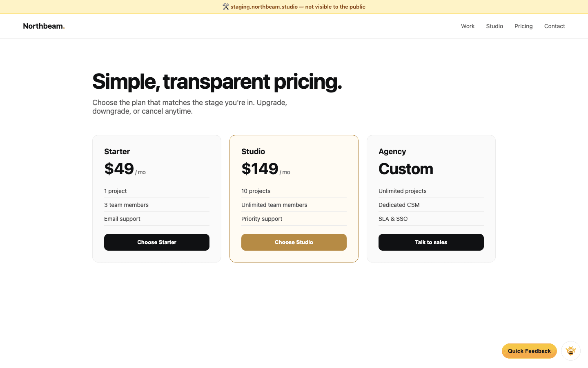Click the Custom price label under Agency
The image size is (588, 368).
(406, 168)
